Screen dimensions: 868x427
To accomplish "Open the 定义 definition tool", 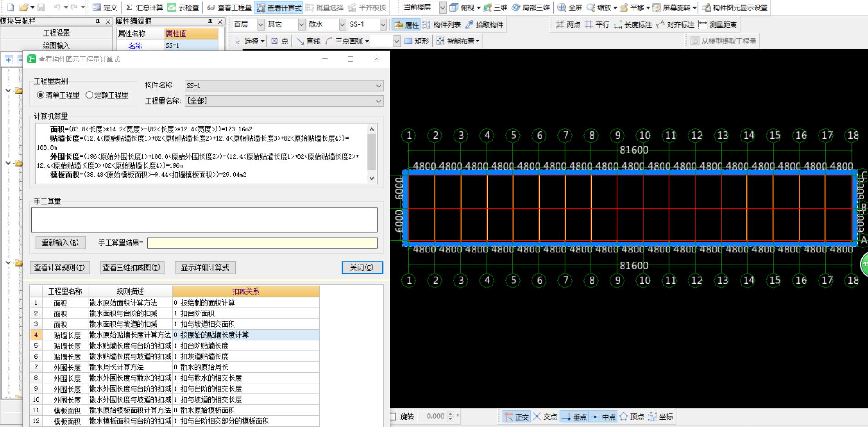I will click(105, 8).
